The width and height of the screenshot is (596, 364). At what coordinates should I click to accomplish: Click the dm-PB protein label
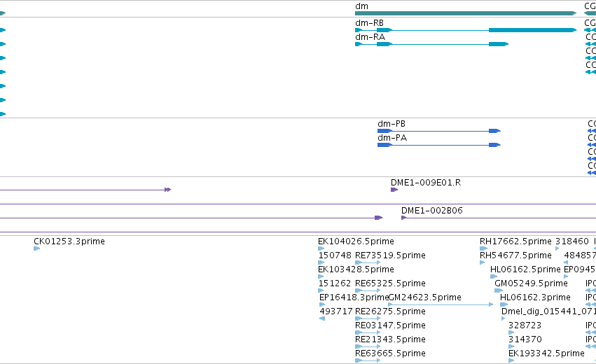(x=391, y=124)
